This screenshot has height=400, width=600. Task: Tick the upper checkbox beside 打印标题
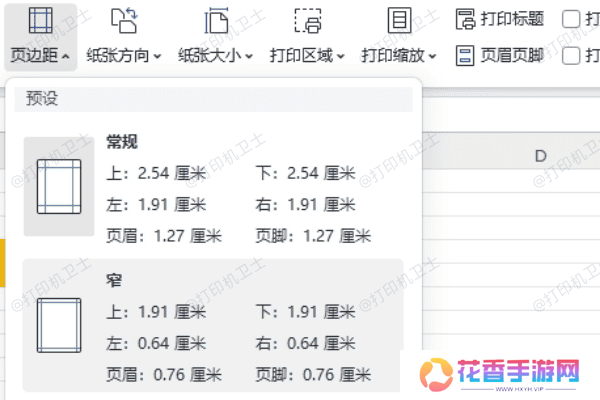[x=571, y=19]
